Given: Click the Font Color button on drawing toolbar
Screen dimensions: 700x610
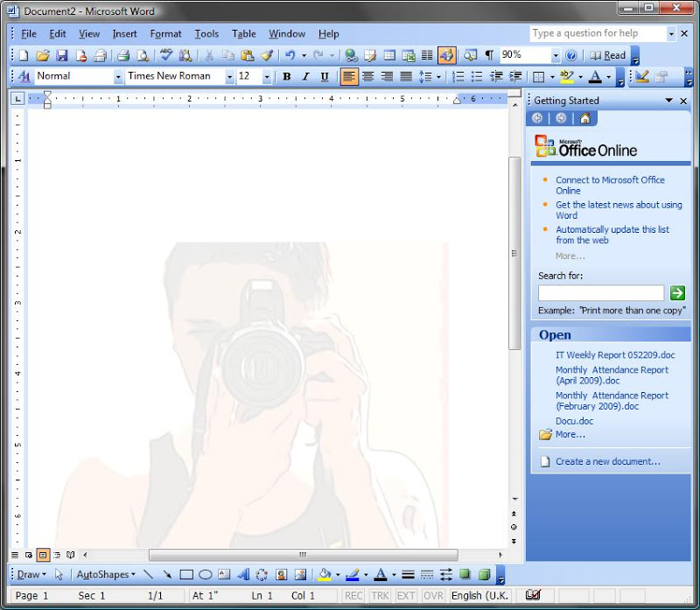Looking at the screenshot, I should [380, 575].
